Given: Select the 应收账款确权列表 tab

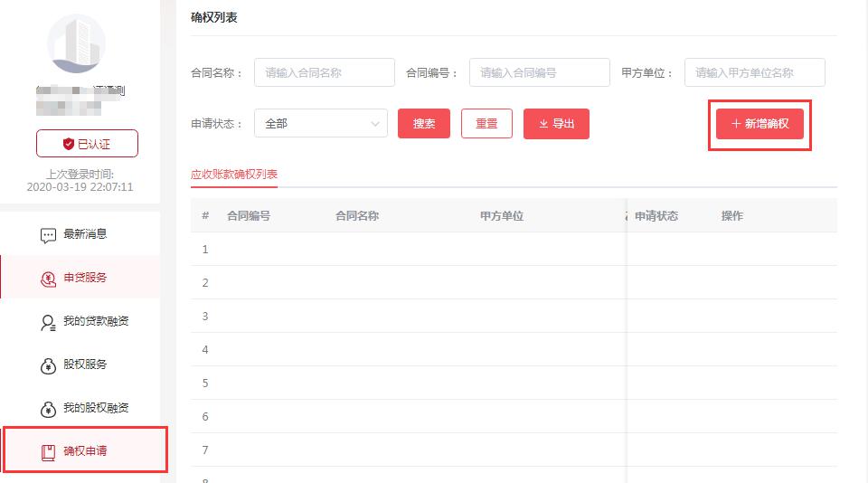Looking at the screenshot, I should click(233, 175).
